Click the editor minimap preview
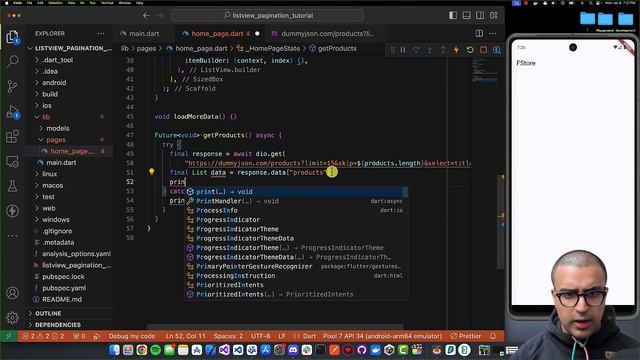Image resolution: width=640 pixels, height=360 pixels. [485, 71]
